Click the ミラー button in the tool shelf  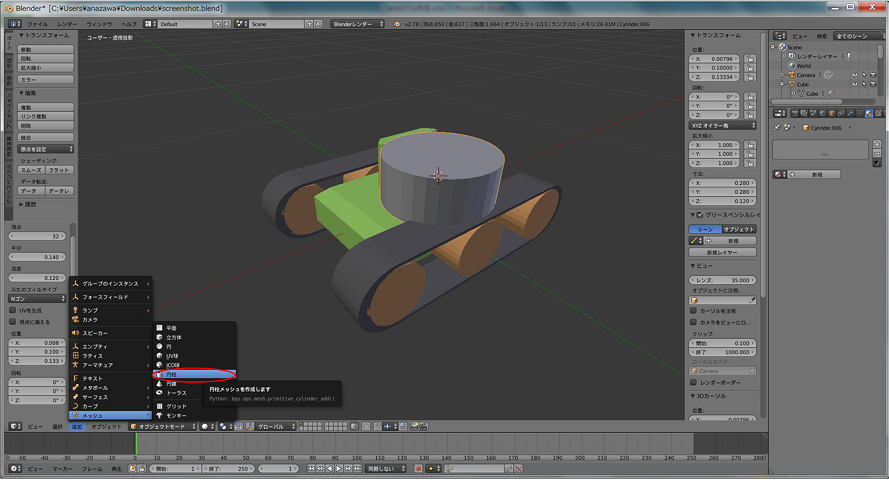pyautogui.click(x=46, y=78)
